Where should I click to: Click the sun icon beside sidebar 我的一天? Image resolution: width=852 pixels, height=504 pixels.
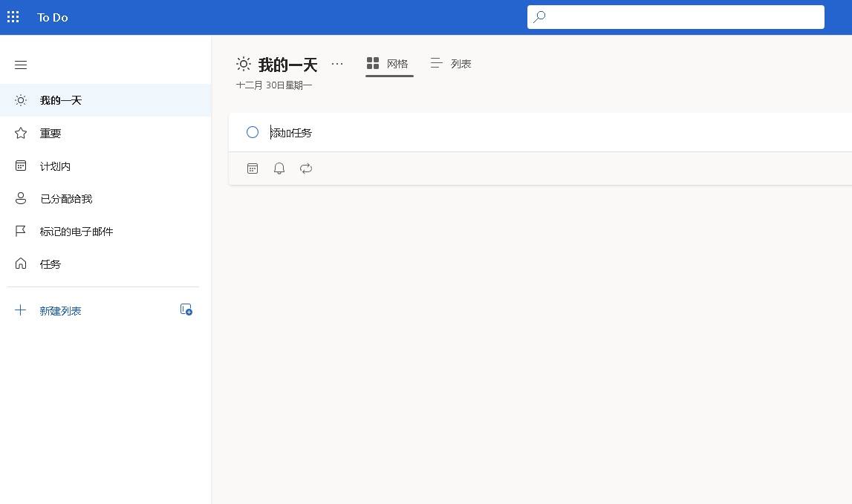tap(21, 100)
